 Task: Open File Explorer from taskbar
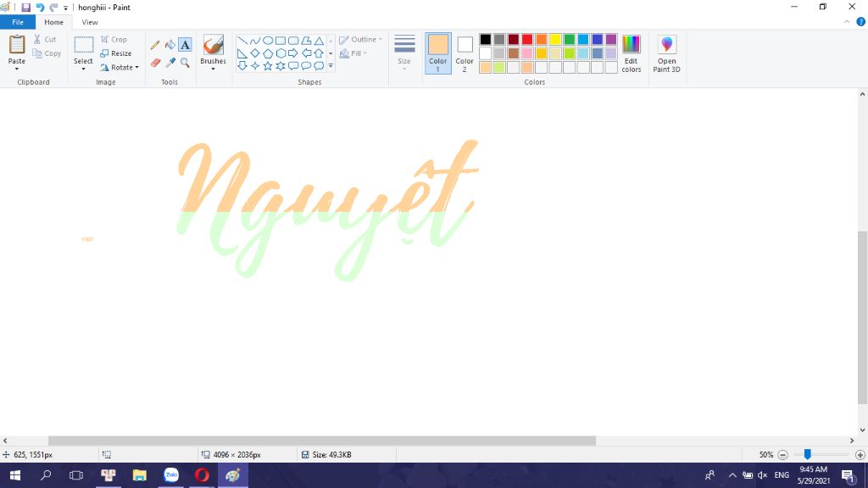click(x=140, y=474)
